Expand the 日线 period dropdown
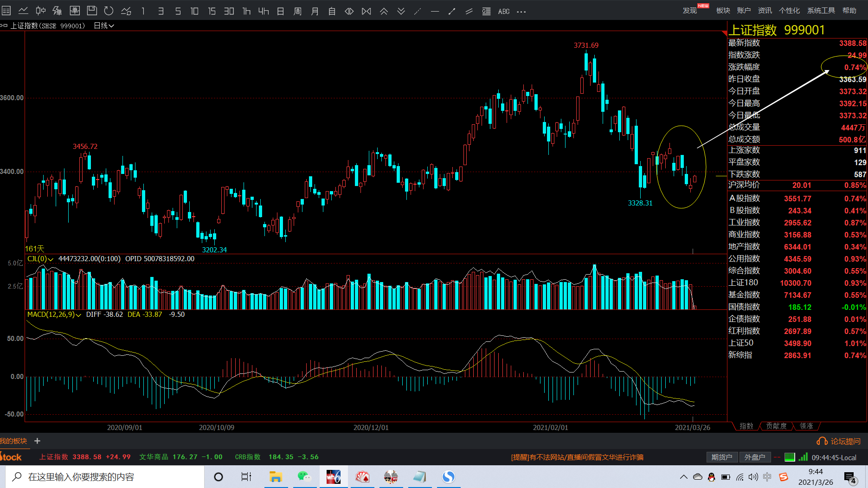Viewport: 868px width, 488px height. [104, 26]
